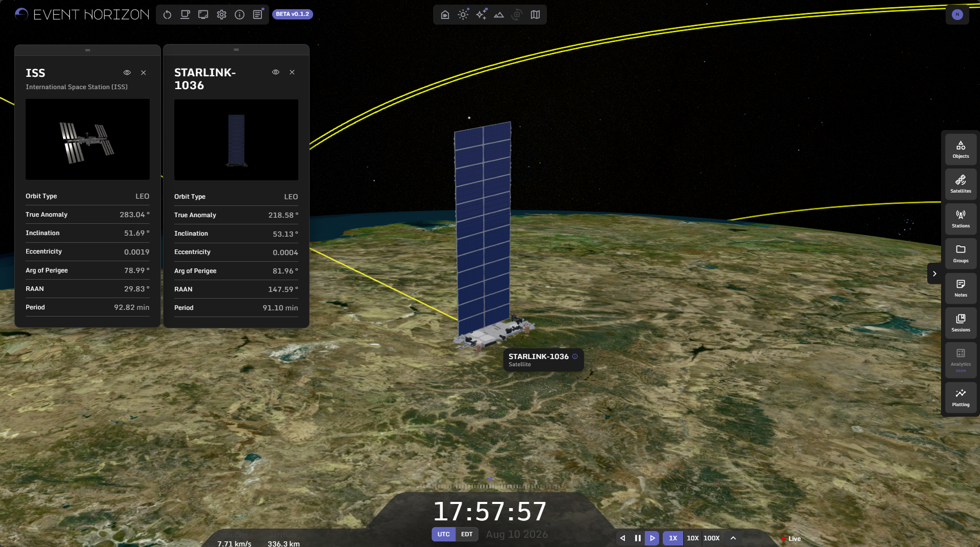Click the Event Horizon logo
Screen dimensions: 980x547
tap(82, 14)
